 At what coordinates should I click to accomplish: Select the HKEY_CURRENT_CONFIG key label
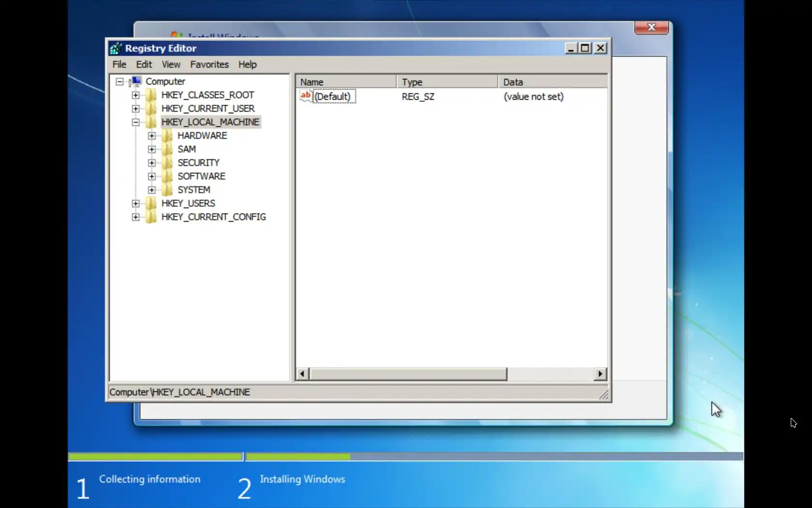pos(214,217)
